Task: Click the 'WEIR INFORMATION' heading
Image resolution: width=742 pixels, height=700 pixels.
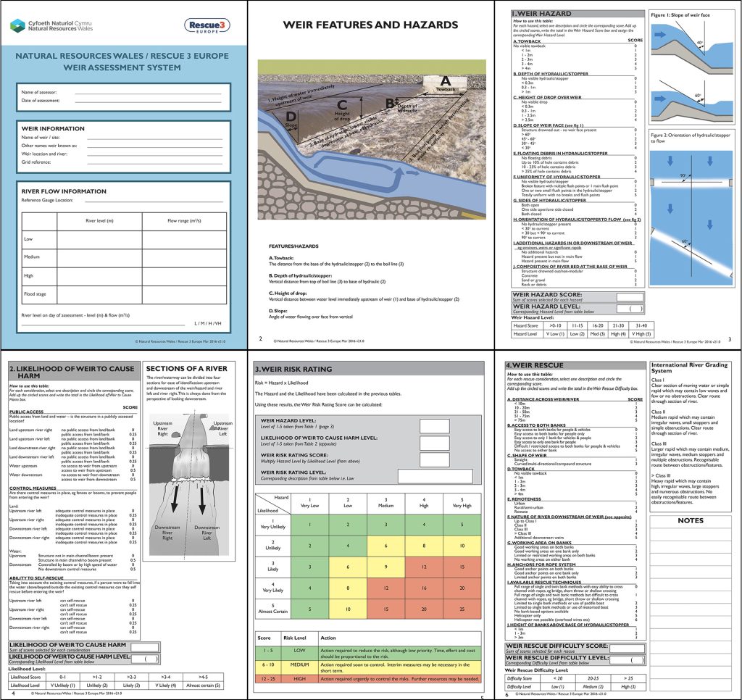Action: pyautogui.click(x=53, y=128)
